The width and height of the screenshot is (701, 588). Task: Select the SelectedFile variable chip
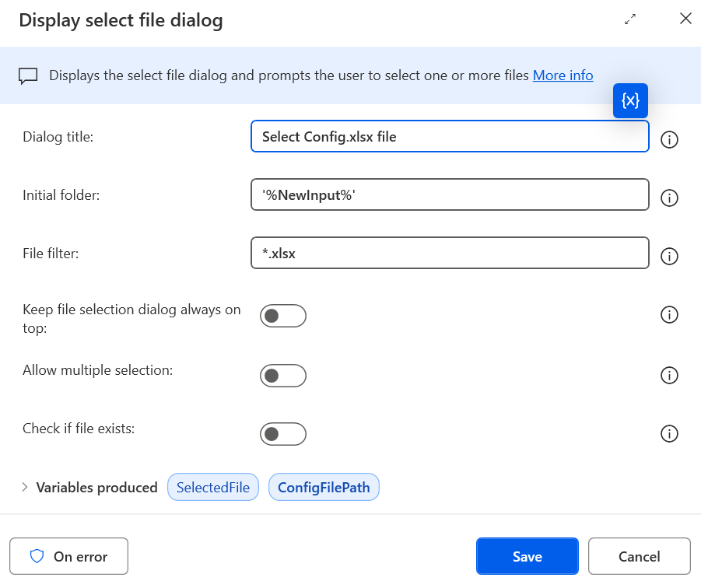click(x=213, y=487)
